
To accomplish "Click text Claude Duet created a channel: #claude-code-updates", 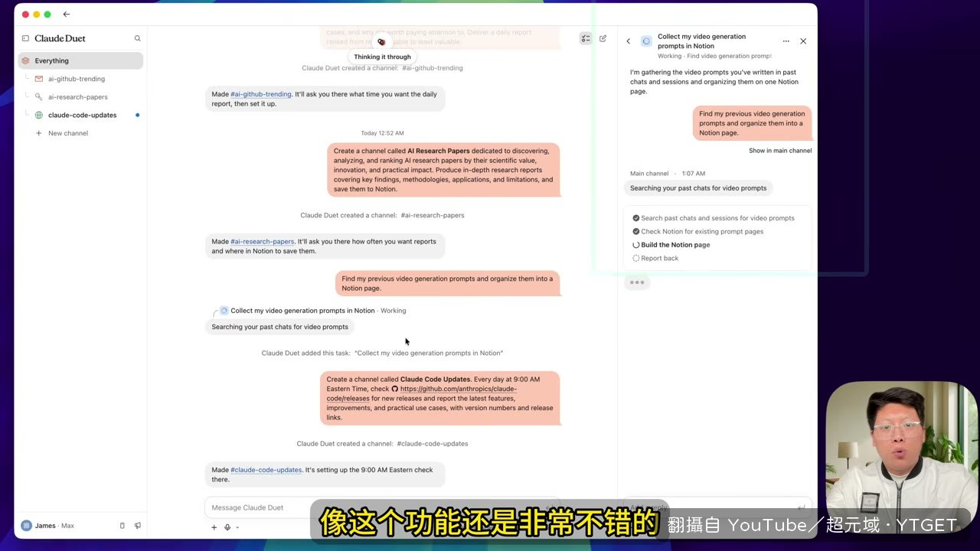I will pyautogui.click(x=382, y=444).
